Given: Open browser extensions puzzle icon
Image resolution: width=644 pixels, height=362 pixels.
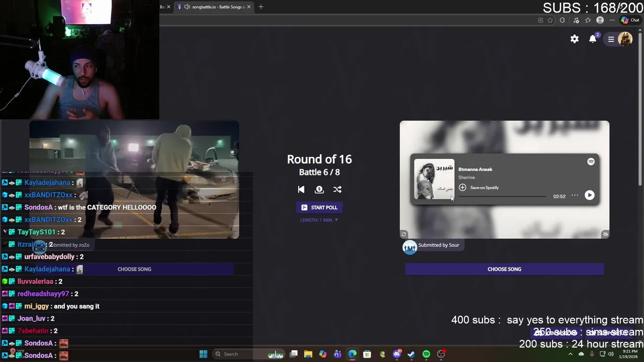Looking at the screenshot, I should click(562, 20).
